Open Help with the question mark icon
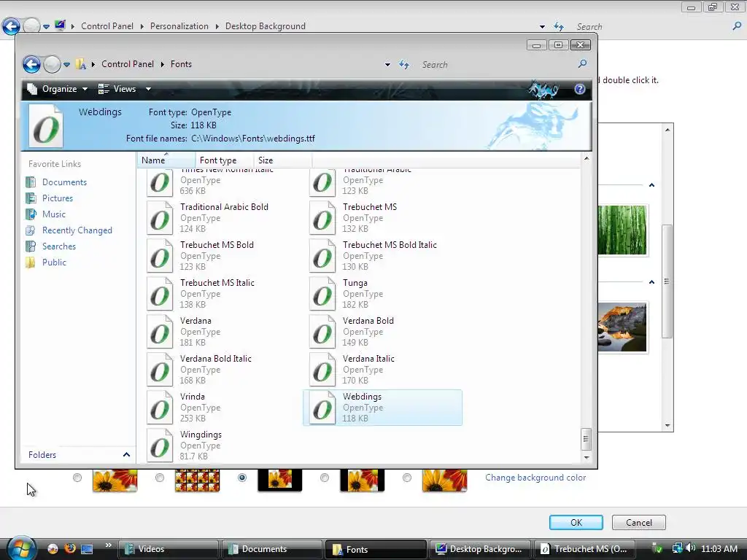747x560 pixels. coord(579,89)
